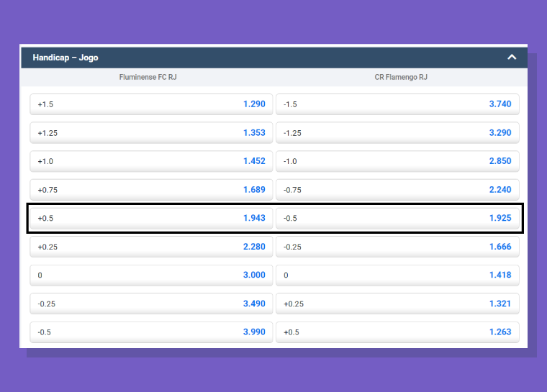Screen dimensions: 547x392
Task: Add Flamengo -0.25 at 1.666
Action: [397, 247]
